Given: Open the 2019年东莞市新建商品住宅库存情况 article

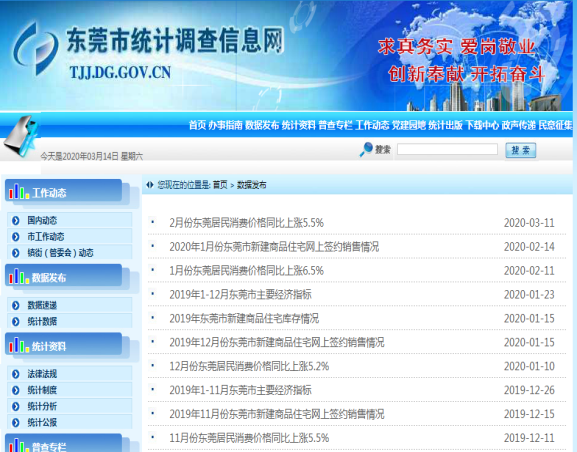Looking at the screenshot, I should [x=244, y=318].
